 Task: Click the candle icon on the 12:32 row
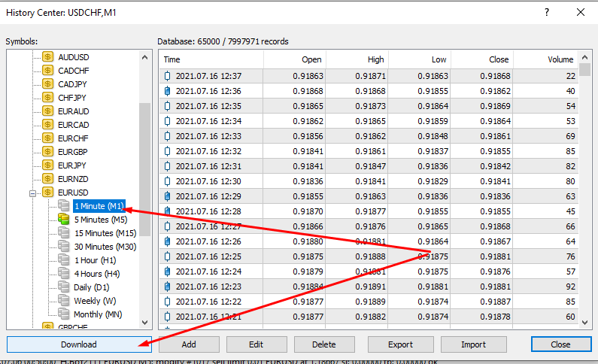click(168, 151)
